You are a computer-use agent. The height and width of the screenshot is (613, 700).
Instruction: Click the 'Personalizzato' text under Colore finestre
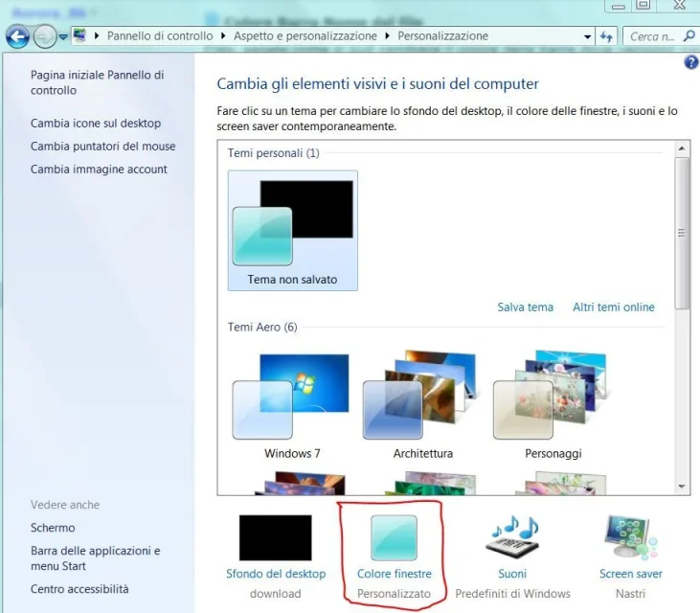(395, 594)
